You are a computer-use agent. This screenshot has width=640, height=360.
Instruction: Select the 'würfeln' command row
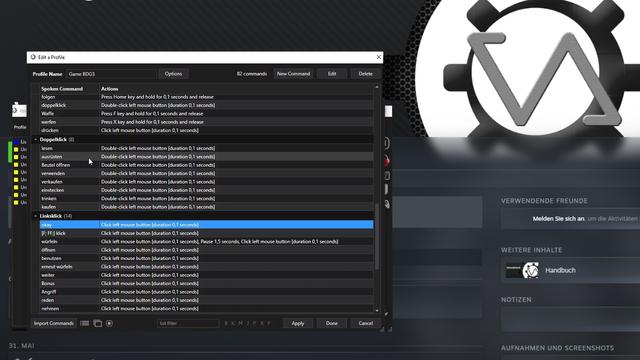coord(207,241)
